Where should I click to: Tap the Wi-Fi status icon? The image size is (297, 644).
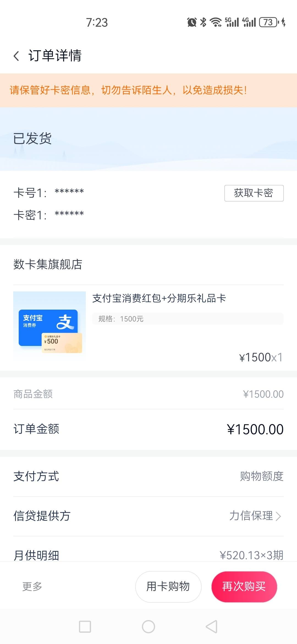click(216, 22)
